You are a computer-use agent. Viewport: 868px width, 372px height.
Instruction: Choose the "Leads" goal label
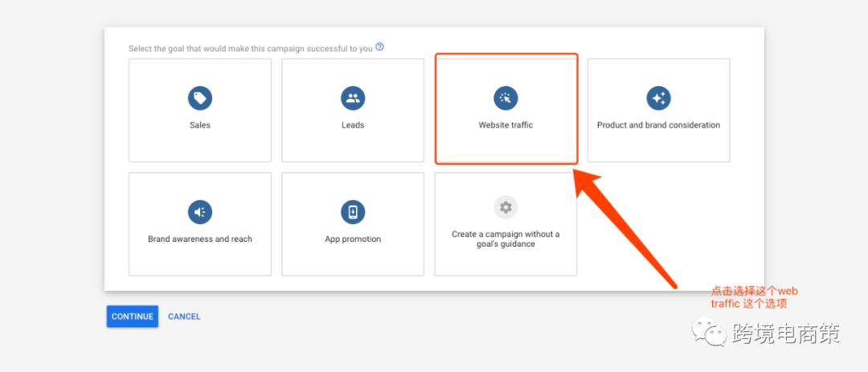pos(353,125)
